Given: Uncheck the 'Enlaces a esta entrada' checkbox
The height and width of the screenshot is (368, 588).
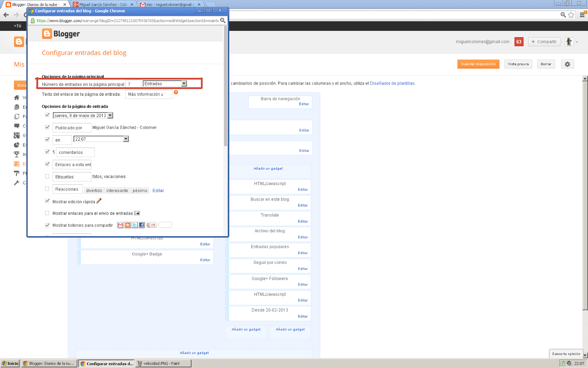Looking at the screenshot, I should click(x=47, y=164).
